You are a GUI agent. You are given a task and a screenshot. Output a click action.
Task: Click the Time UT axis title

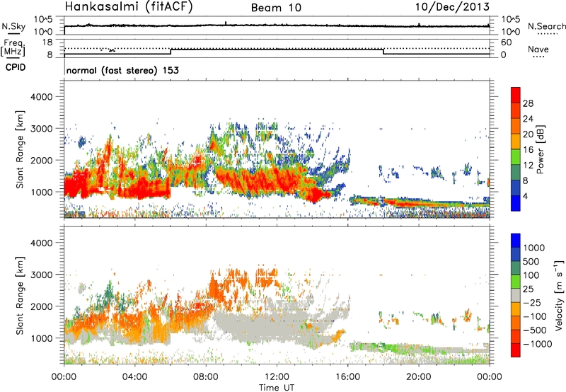277,388
